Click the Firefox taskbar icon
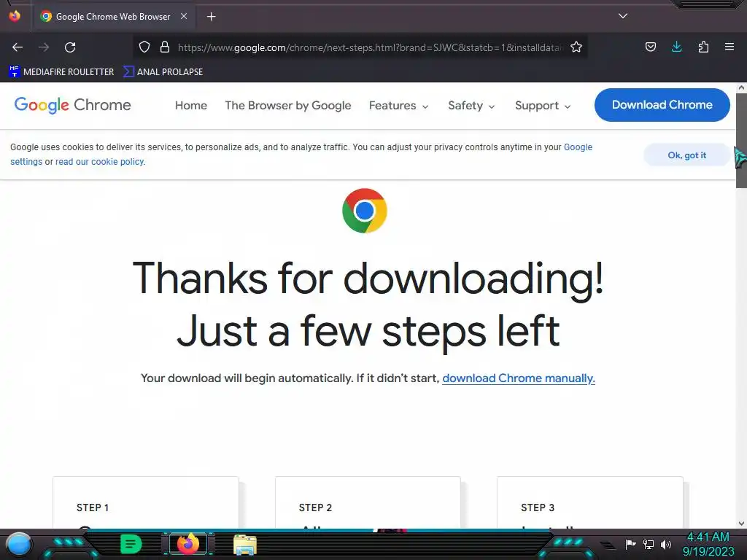747x560 pixels. [x=187, y=544]
